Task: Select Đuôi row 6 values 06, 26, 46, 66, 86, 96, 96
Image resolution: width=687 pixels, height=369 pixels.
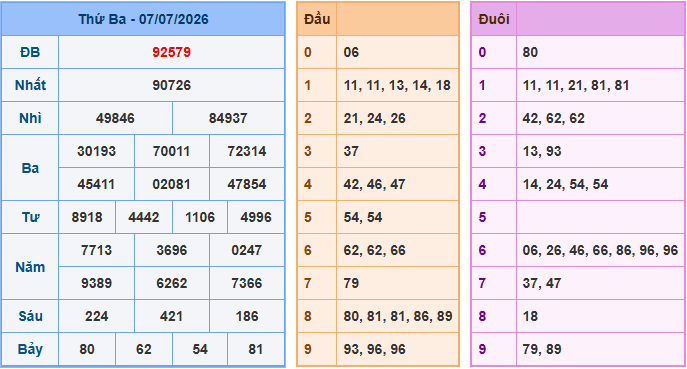Action: point(600,250)
